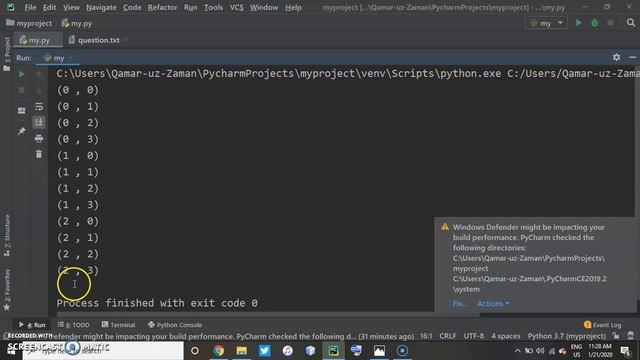The image size is (640, 360).
Task: Run 'my' with the green toolbar play icon
Action: pos(578,23)
